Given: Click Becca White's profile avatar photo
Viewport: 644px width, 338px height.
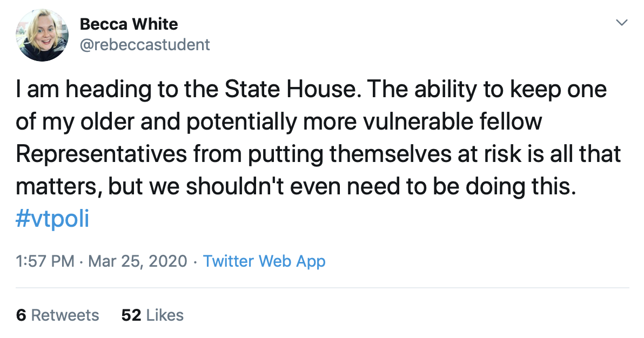Looking at the screenshot, I should 42,35.
